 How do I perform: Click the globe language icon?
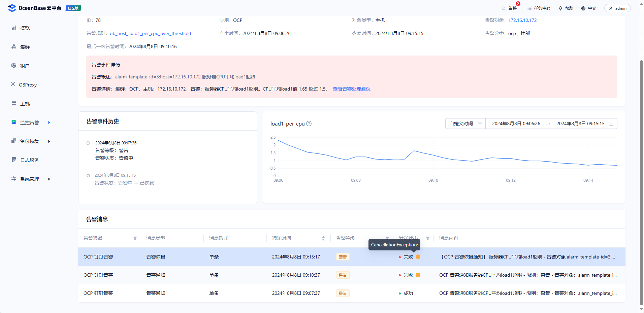[583, 8]
